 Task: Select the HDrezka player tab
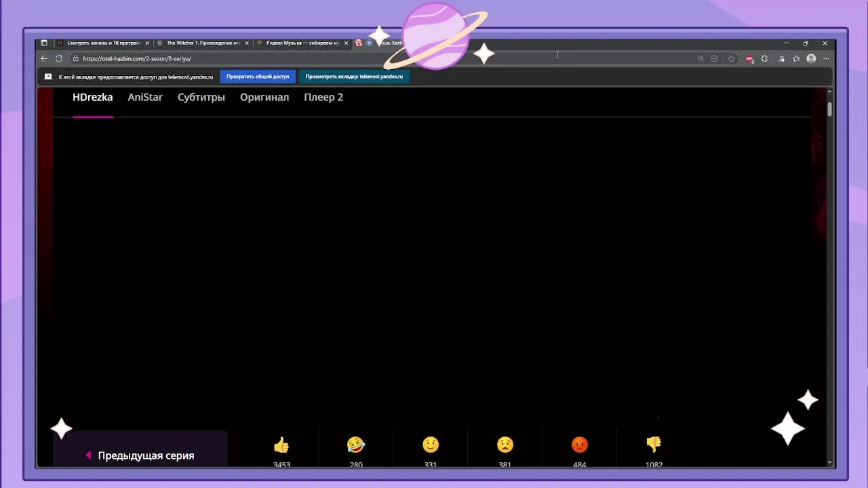(93, 98)
